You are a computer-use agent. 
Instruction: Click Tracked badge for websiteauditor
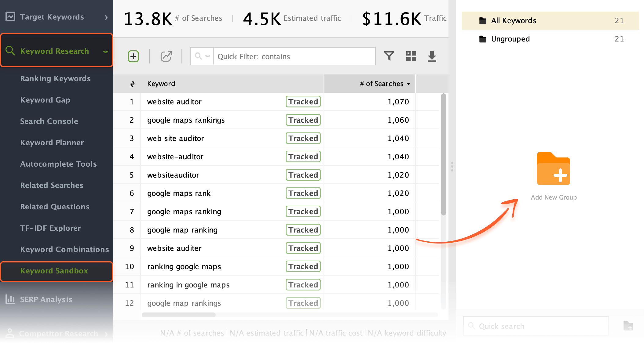[x=303, y=175]
